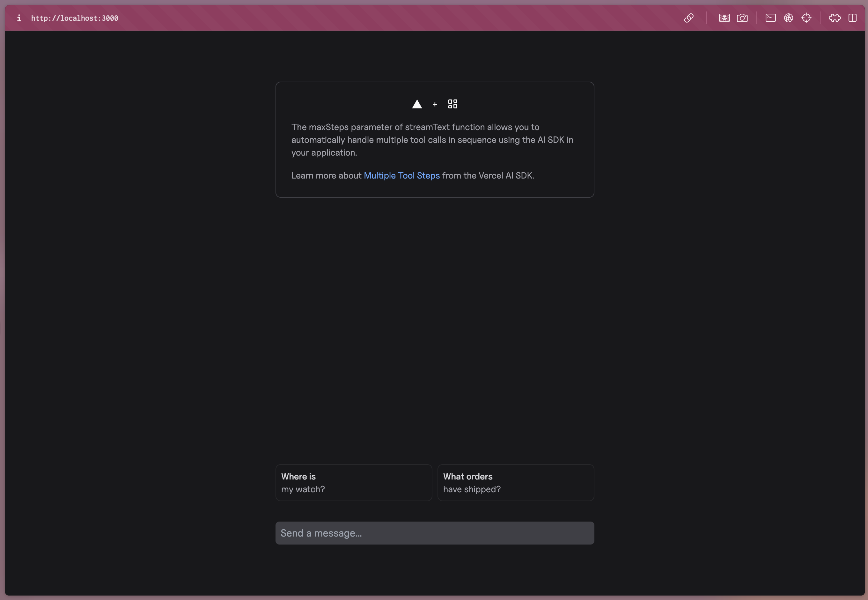Open the extensions puzzle-piece icon
This screenshot has height=600, width=868.
tap(835, 18)
